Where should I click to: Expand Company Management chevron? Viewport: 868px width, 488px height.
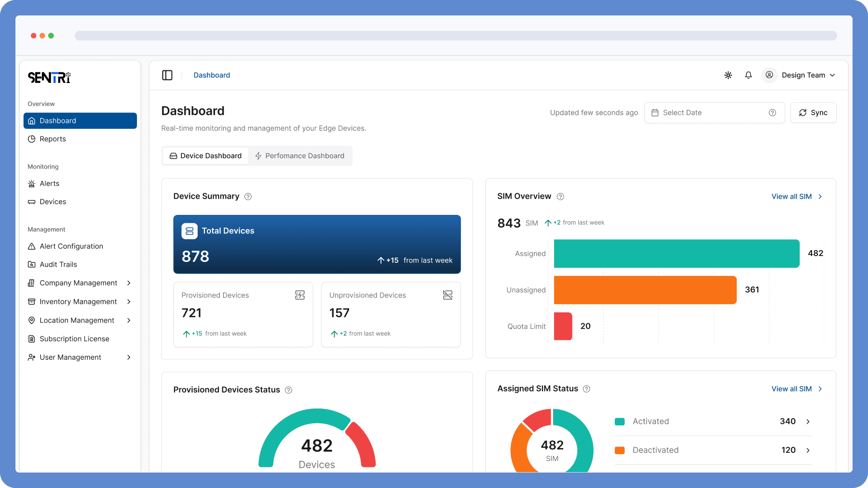[129, 283]
